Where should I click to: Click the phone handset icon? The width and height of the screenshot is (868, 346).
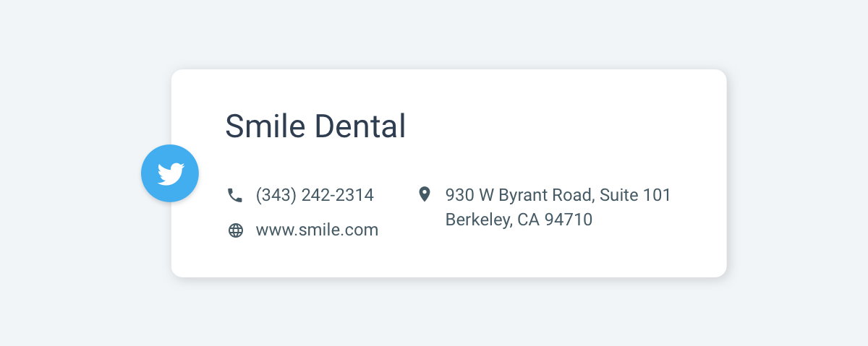[x=235, y=195]
